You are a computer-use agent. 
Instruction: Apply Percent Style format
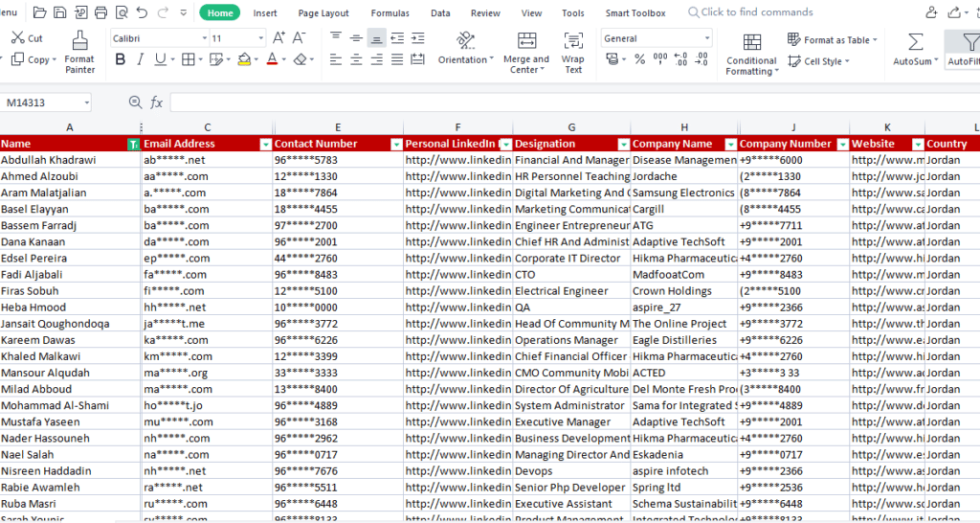tap(639, 59)
